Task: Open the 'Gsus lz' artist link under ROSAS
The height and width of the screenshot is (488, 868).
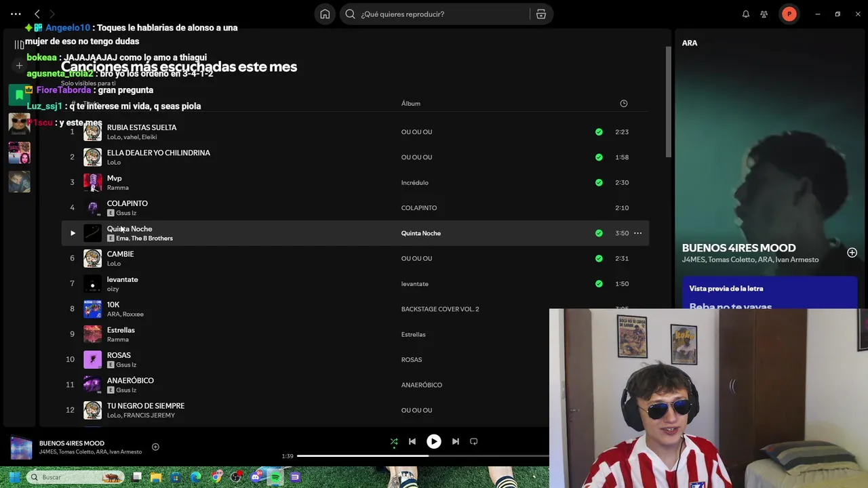Action: [126, 365]
